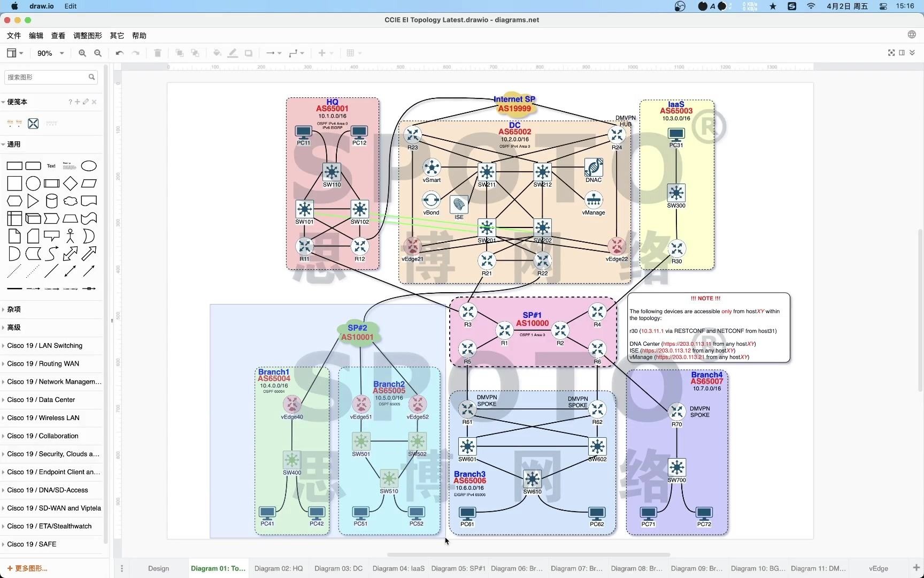Click the 更多图形 more shapes button
Image resolution: width=924 pixels, height=578 pixels.
pyautogui.click(x=28, y=568)
